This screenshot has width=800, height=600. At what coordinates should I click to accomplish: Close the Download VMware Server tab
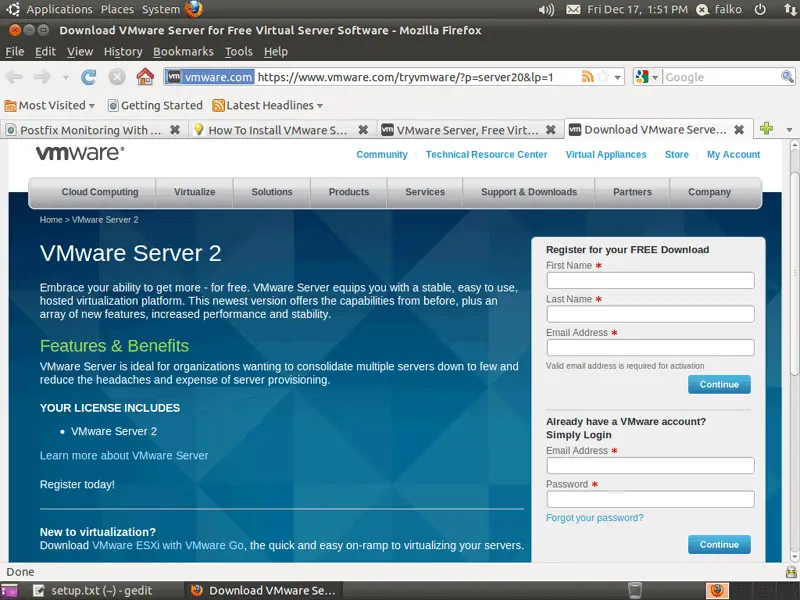[738, 130]
